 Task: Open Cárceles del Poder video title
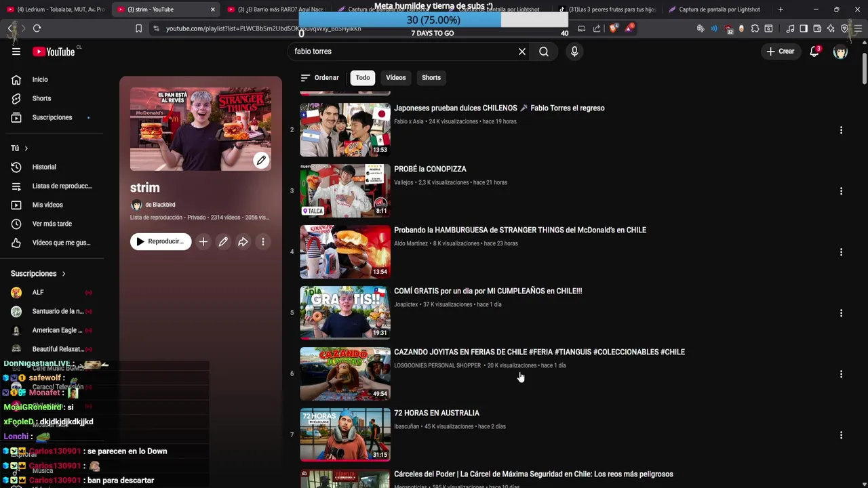point(534,474)
